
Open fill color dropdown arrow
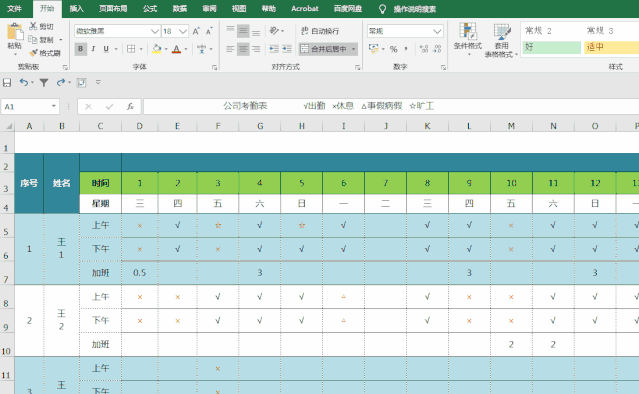pos(166,49)
